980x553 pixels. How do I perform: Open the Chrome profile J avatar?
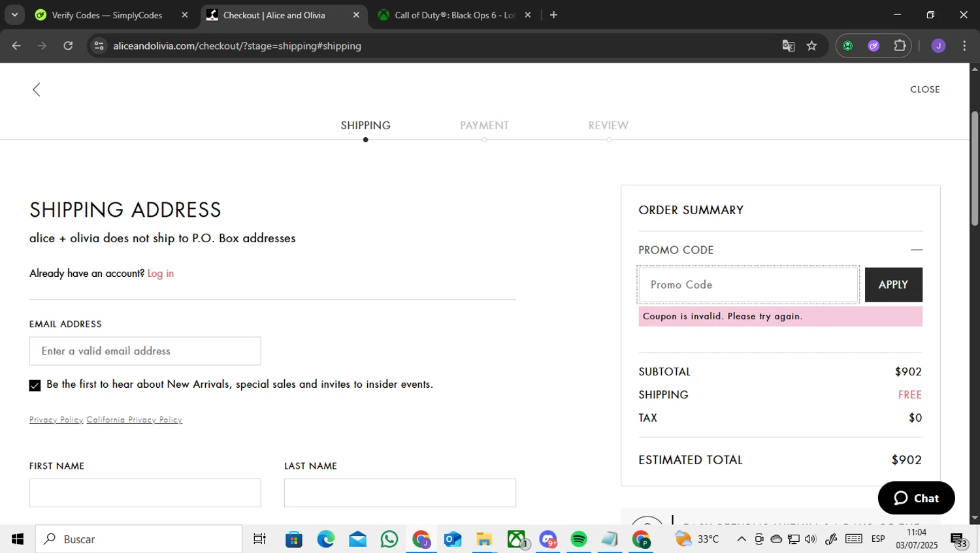coord(939,46)
